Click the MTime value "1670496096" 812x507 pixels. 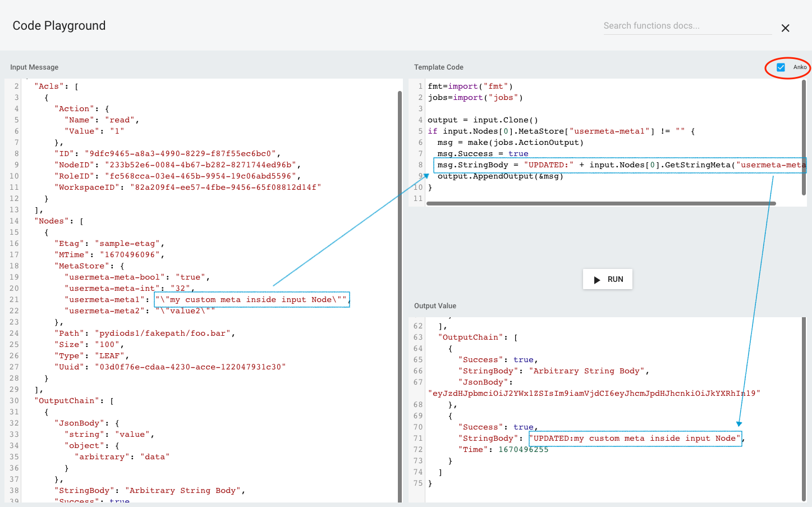(x=130, y=255)
